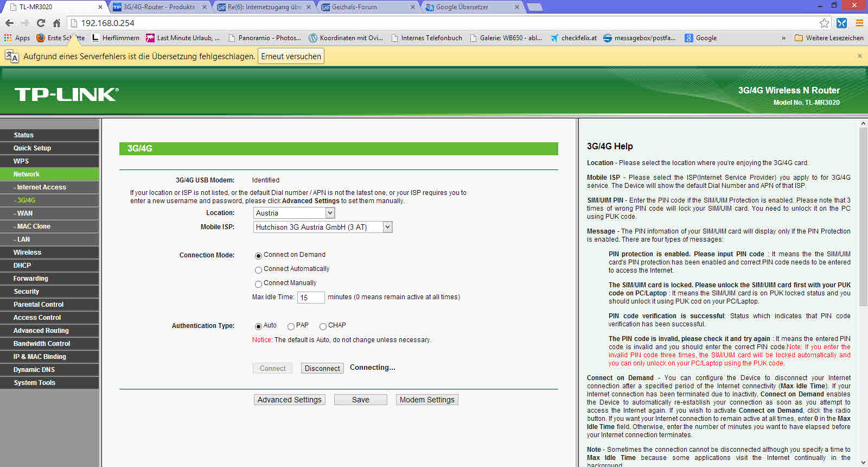This screenshot has height=467, width=868.
Task: Reload the router page
Action: [41, 23]
